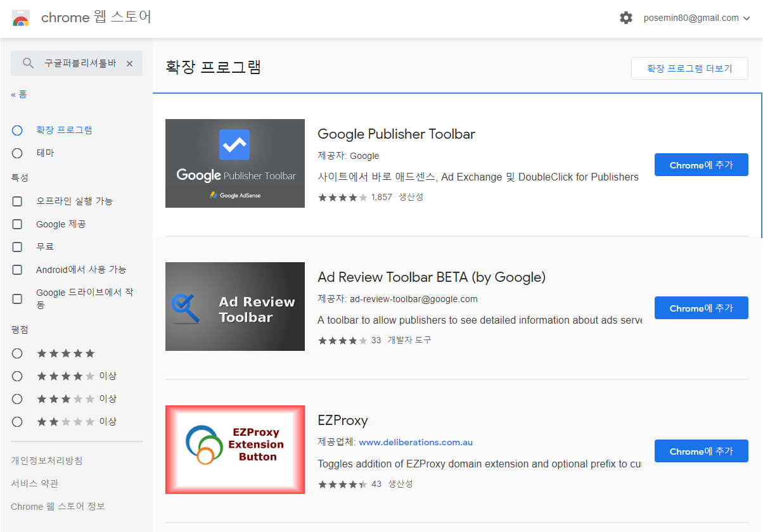
Task: Open the posemin80@gmail.com account dropdown
Action: [696, 18]
